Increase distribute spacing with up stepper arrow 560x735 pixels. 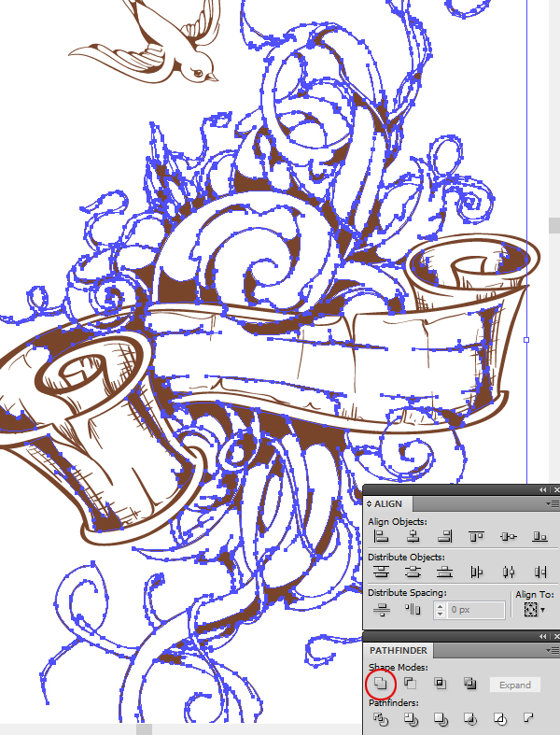(440, 606)
